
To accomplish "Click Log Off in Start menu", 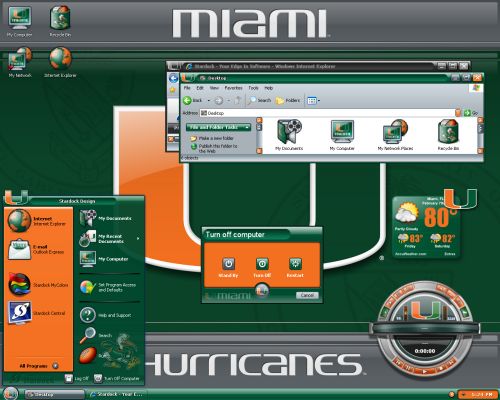I will pos(77,378).
